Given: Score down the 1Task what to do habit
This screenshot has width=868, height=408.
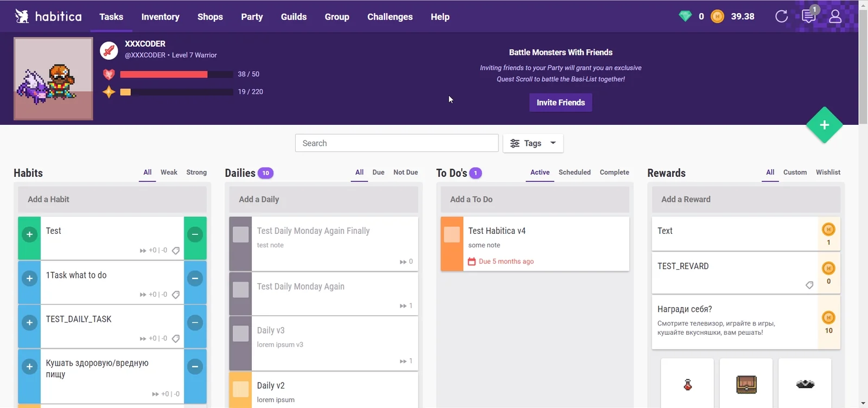Looking at the screenshot, I should click(x=195, y=278).
